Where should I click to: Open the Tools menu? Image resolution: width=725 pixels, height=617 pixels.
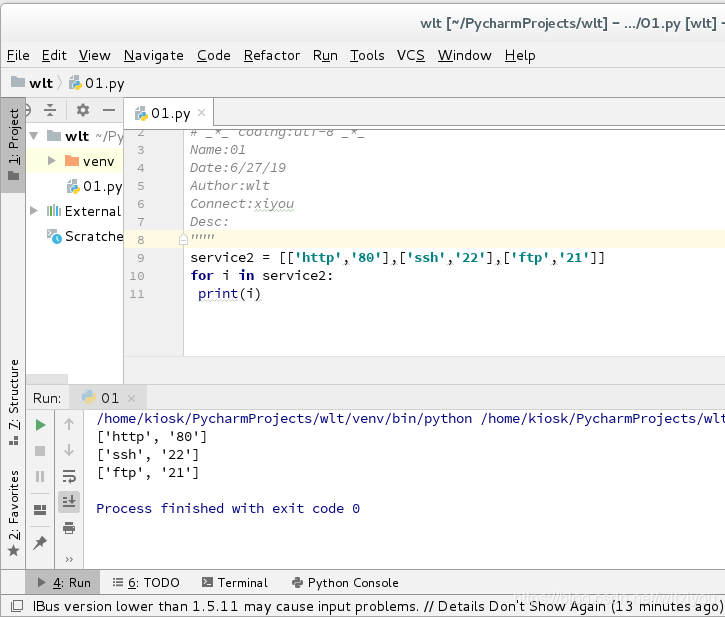(367, 56)
